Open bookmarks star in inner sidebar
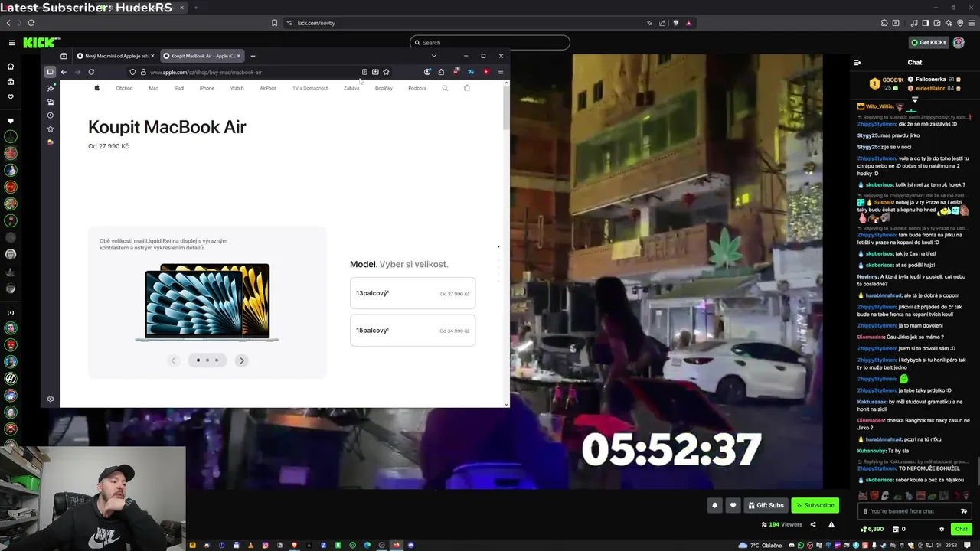This screenshot has width=980, height=551. click(51, 129)
